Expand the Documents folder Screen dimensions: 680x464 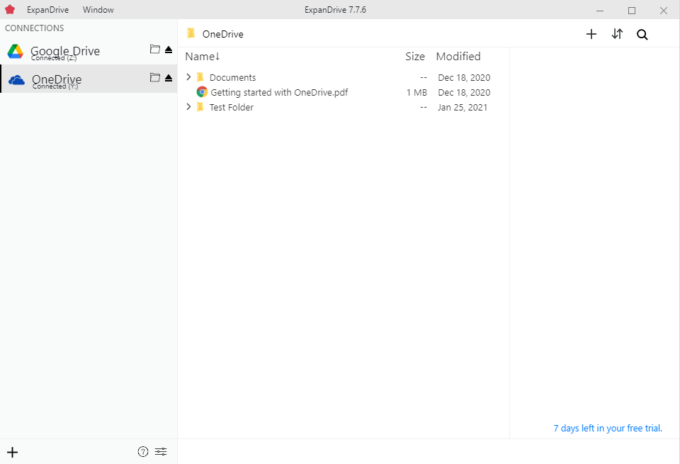point(189,77)
